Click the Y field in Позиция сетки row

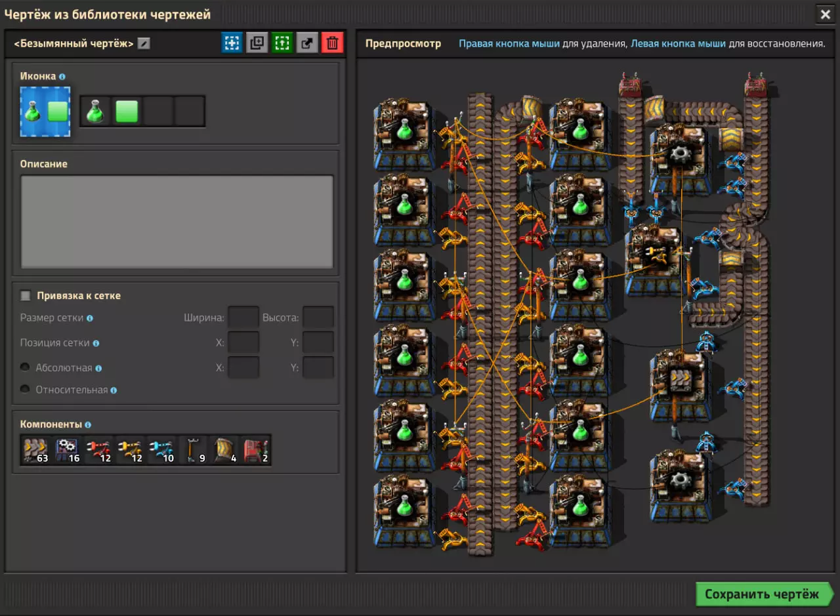click(318, 342)
